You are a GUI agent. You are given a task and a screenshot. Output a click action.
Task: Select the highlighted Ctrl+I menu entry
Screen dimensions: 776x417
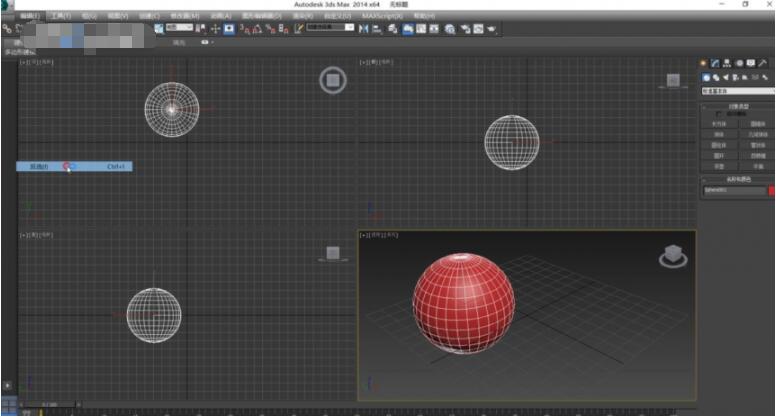[74, 166]
